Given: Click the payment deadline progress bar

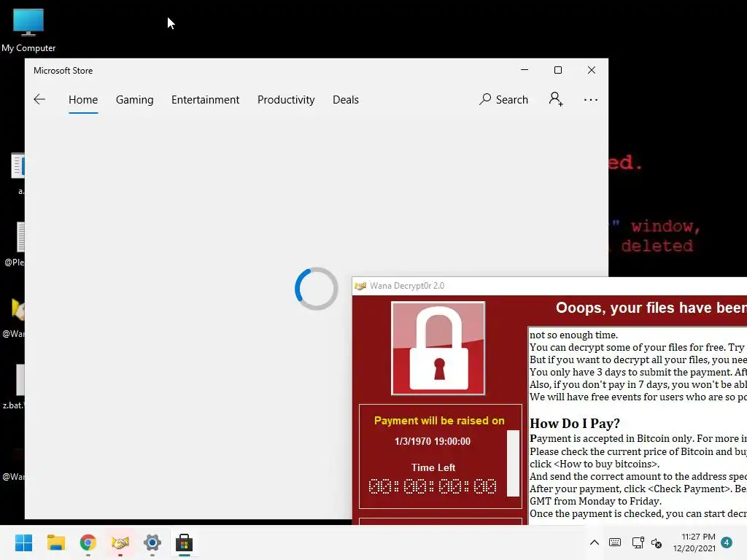Looking at the screenshot, I should [x=513, y=463].
